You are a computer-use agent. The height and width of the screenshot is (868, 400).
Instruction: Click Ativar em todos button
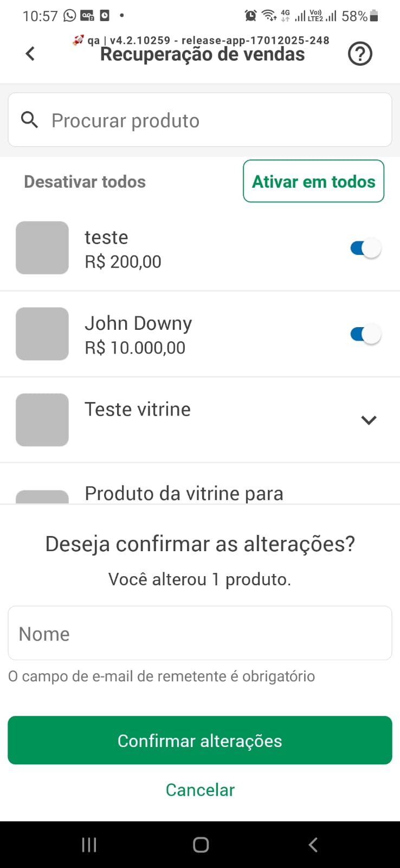[x=313, y=181]
